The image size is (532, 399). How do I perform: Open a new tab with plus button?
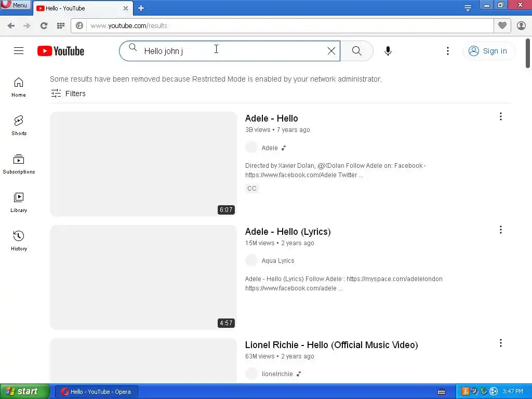(141, 8)
